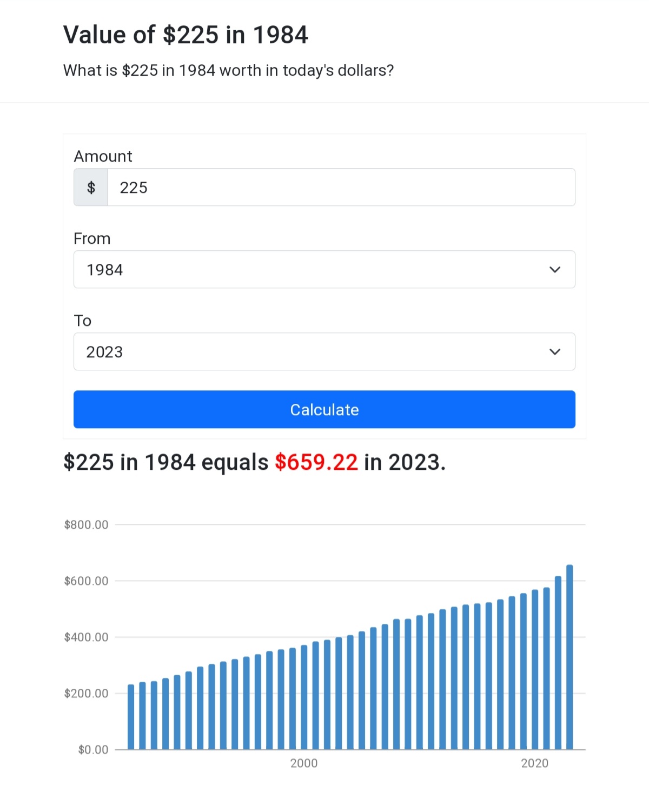Click the $600.00 y-axis label

(x=86, y=581)
